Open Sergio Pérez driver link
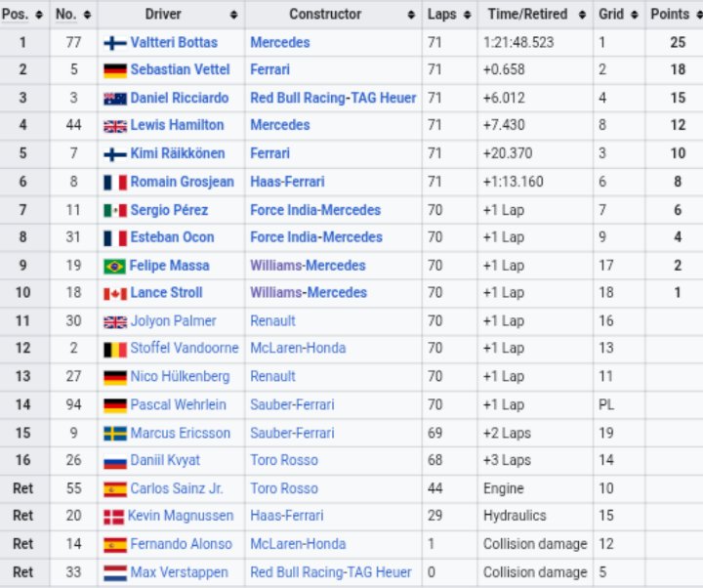703x588 pixels. (169, 210)
